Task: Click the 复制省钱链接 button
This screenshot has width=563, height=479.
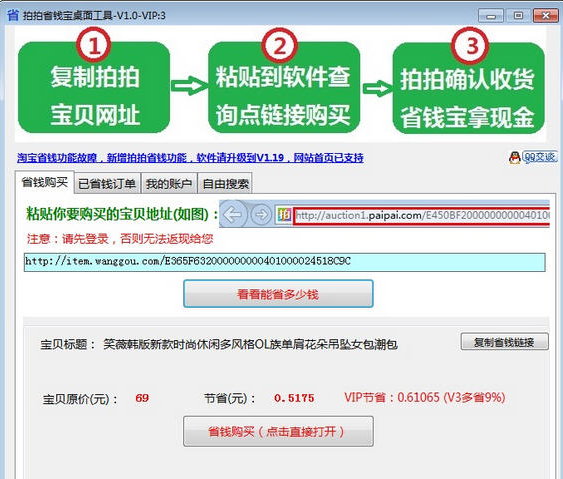Action: point(504,342)
